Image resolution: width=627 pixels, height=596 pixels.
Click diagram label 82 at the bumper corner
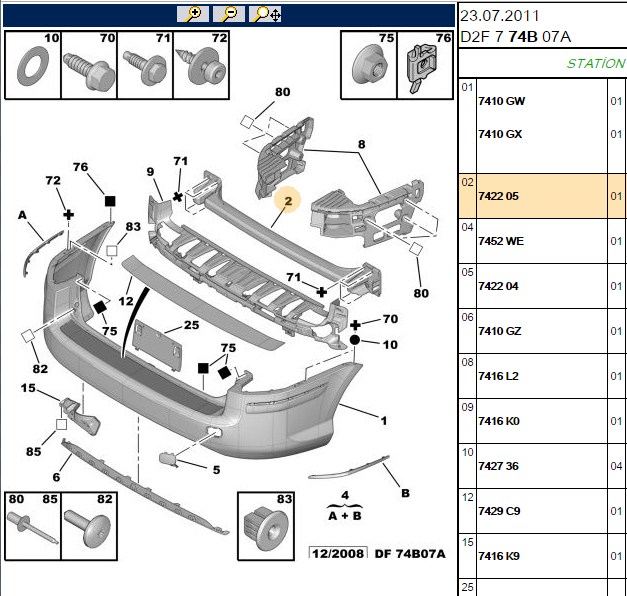point(40,368)
